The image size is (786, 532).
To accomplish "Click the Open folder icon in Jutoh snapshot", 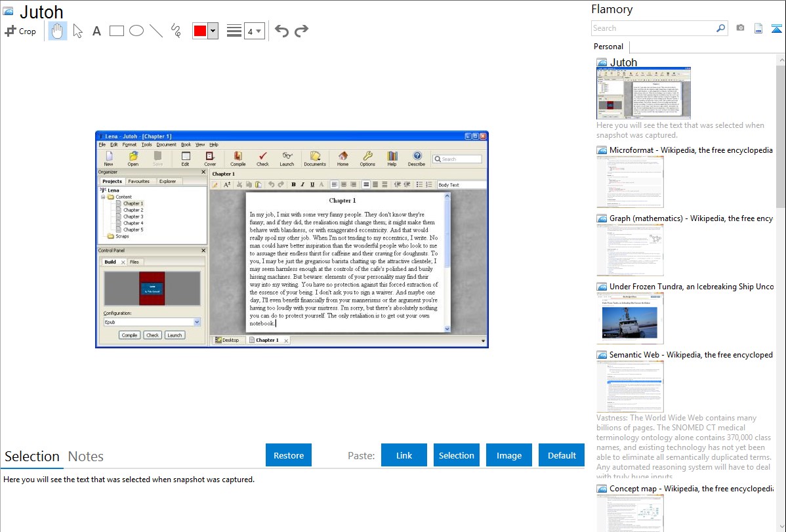I will tap(133, 159).
